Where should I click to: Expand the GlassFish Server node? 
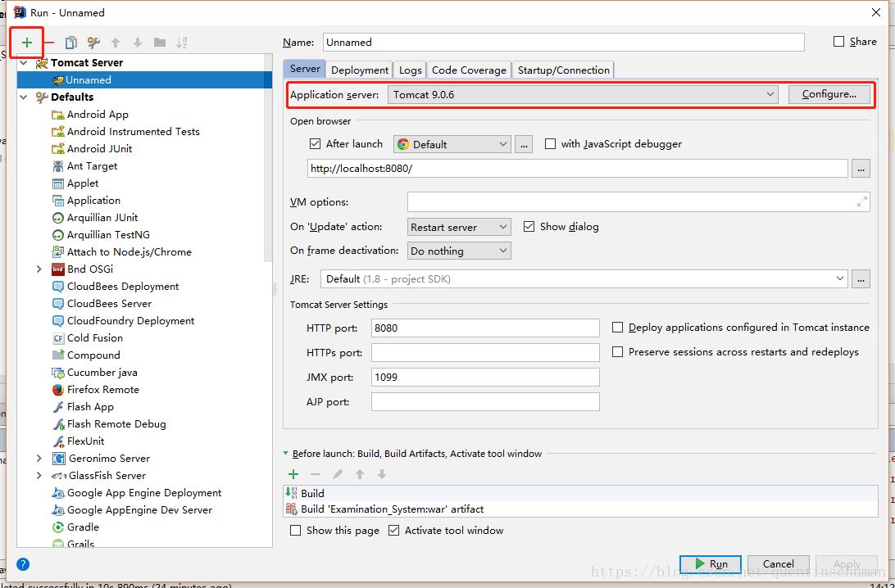(x=39, y=475)
